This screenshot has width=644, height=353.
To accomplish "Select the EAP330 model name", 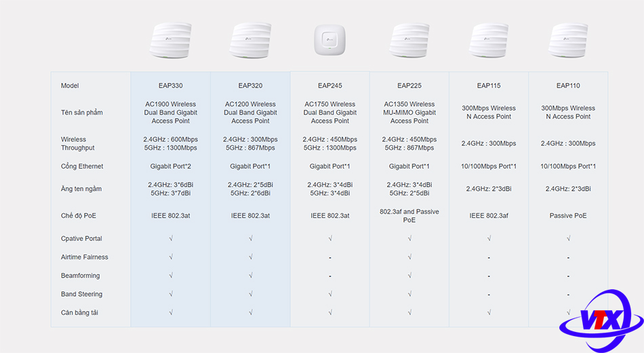I will [170, 86].
